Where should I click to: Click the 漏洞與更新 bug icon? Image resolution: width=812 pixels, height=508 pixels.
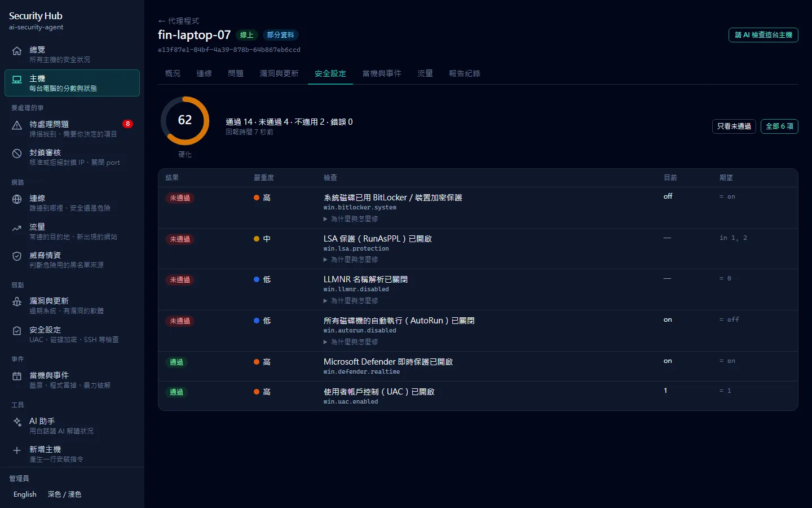(x=17, y=302)
